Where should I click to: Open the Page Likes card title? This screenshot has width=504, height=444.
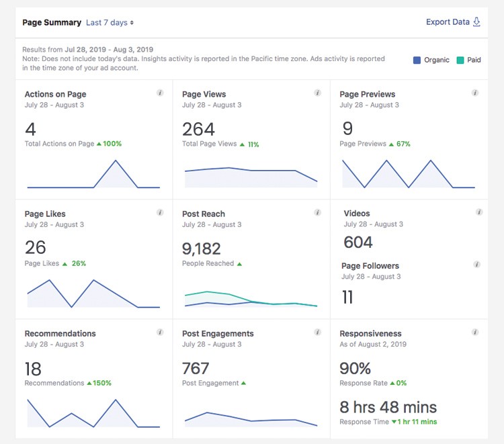[45, 214]
